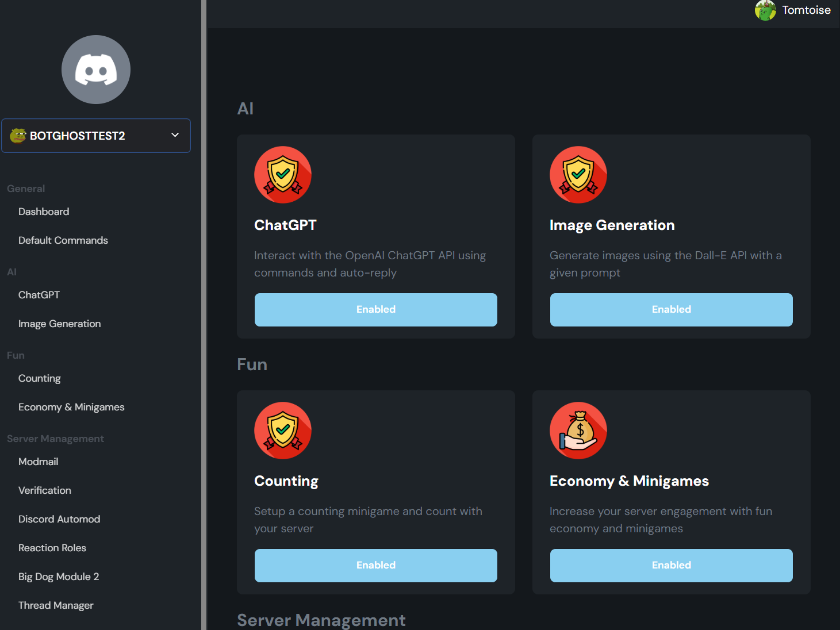The width and height of the screenshot is (840, 630).
Task: Expand the Fun section in sidebar
Action: coord(16,355)
